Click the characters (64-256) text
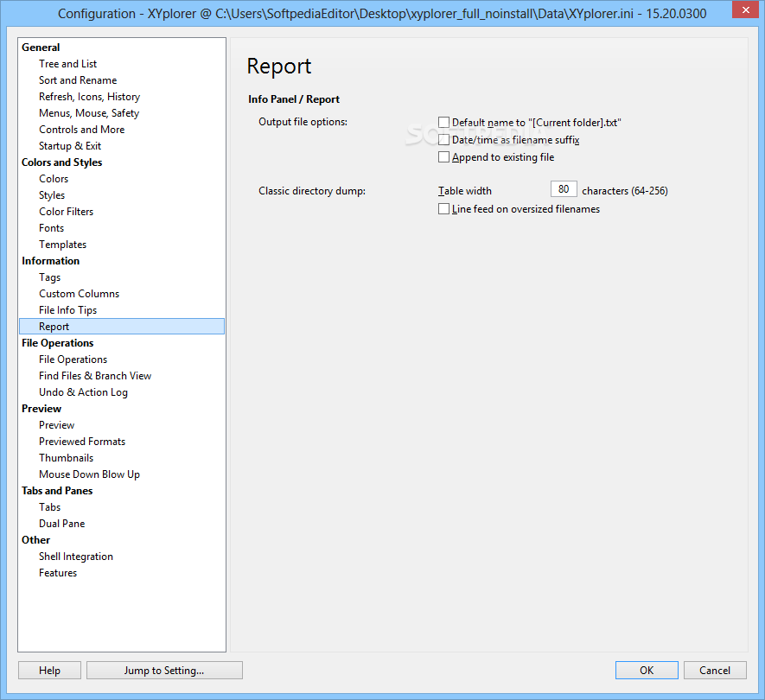This screenshot has width=765, height=700. [x=625, y=191]
